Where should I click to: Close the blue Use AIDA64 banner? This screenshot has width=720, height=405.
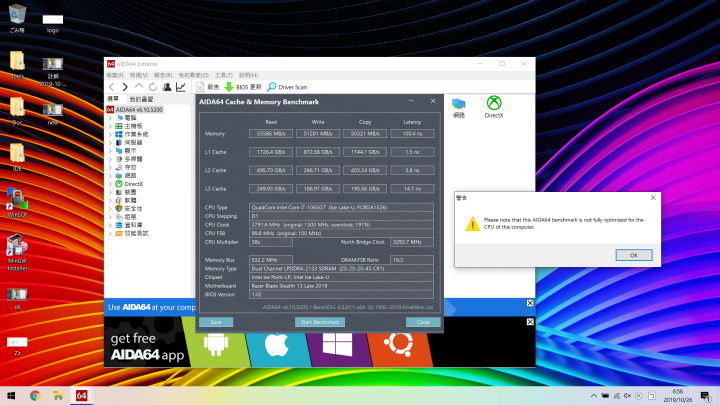[530, 303]
